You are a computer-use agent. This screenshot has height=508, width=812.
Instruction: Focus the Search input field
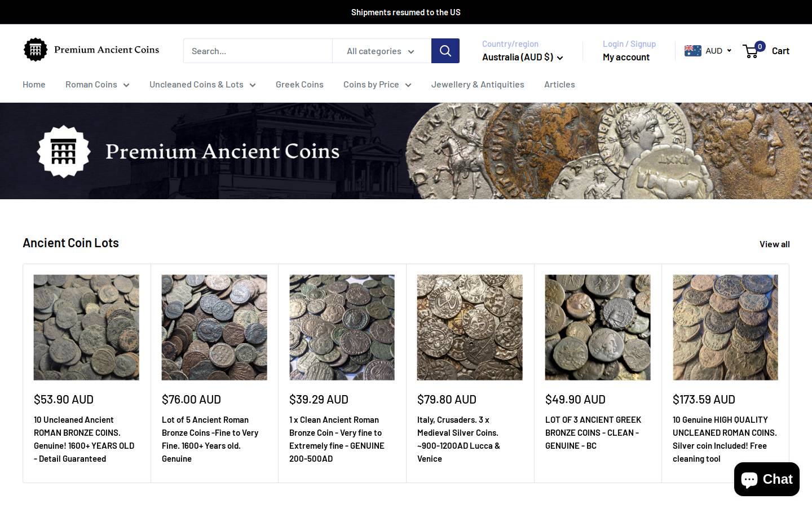(258, 51)
